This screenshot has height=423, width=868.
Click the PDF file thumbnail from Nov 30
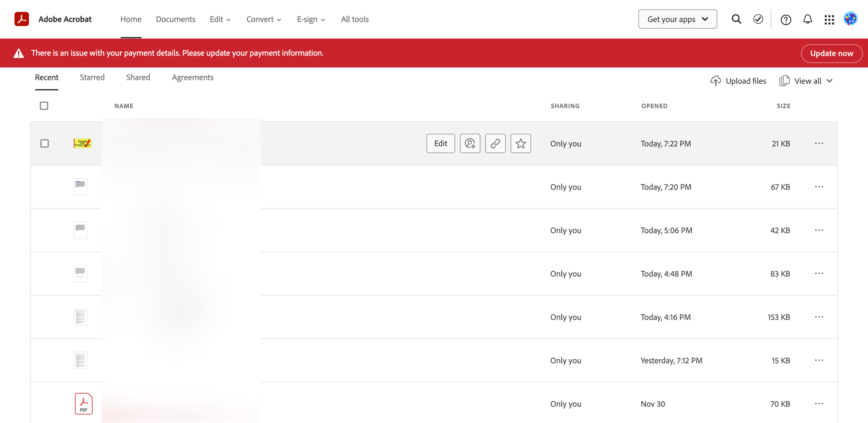[x=83, y=404]
